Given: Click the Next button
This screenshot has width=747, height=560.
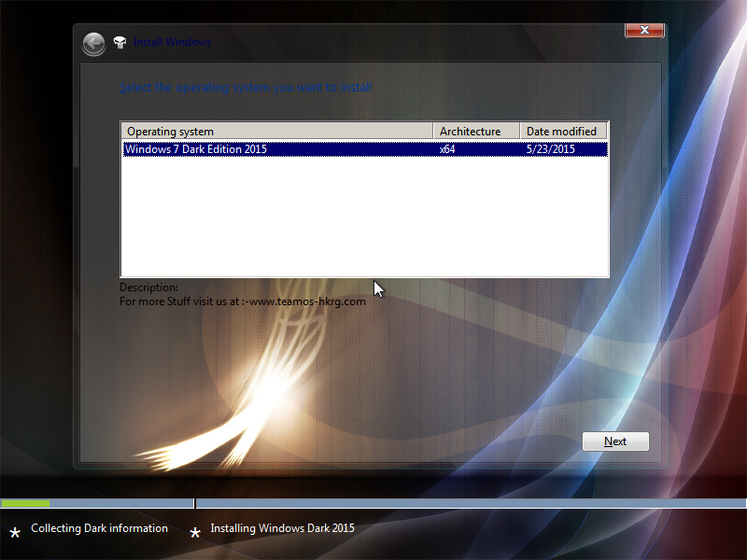Looking at the screenshot, I should [x=615, y=441].
